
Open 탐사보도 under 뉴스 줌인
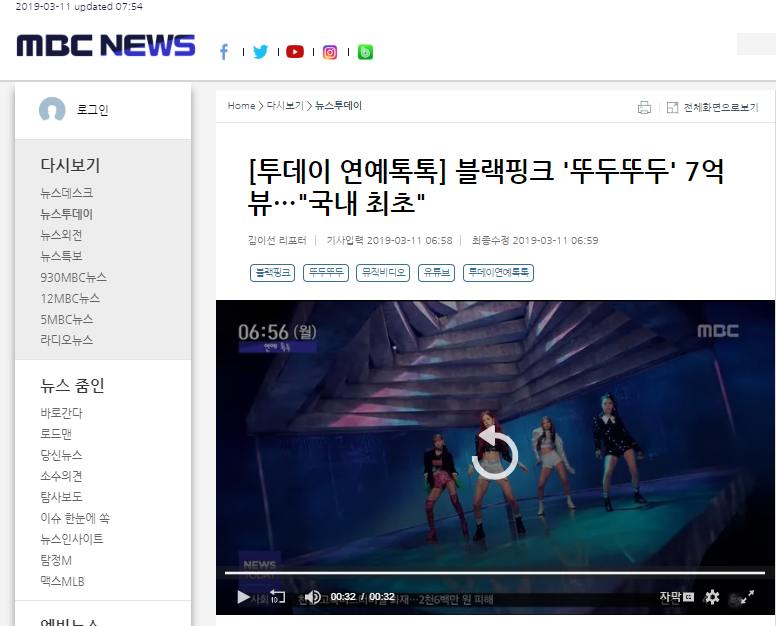coord(61,497)
